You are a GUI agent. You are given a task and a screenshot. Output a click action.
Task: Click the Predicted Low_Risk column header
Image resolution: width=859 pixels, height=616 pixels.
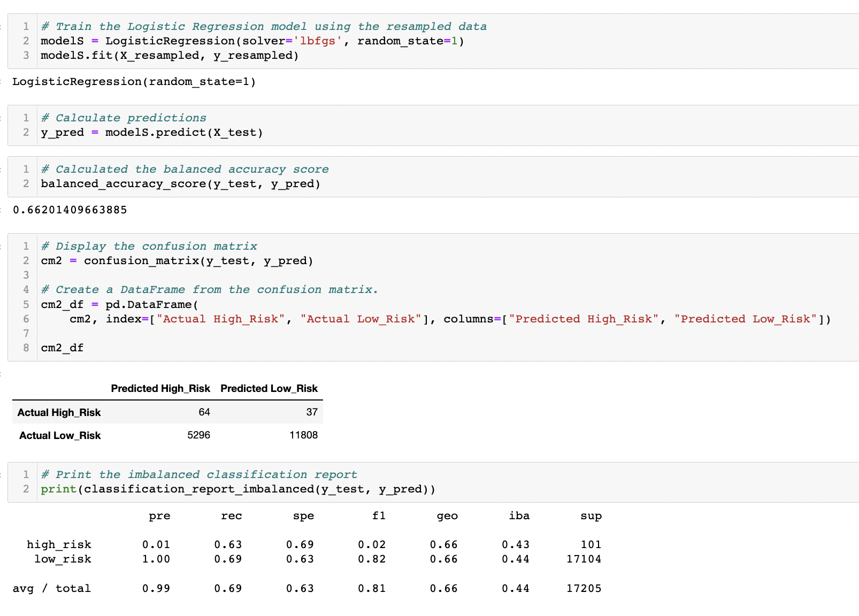pos(269,389)
